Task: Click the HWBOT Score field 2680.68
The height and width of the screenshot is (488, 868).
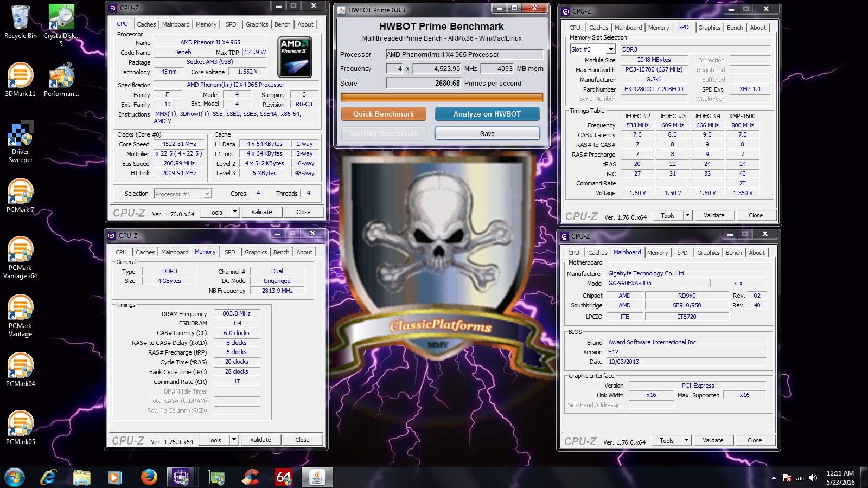Action: tap(424, 83)
